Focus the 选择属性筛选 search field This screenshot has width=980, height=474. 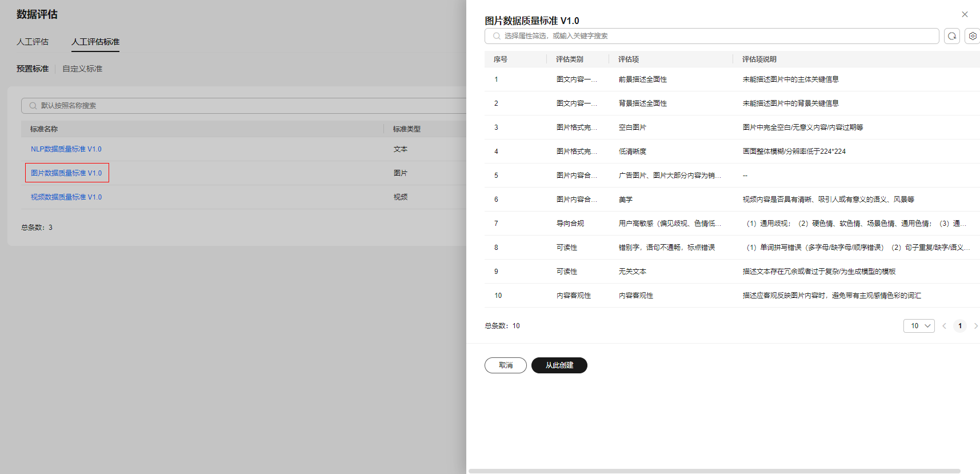pos(714,36)
